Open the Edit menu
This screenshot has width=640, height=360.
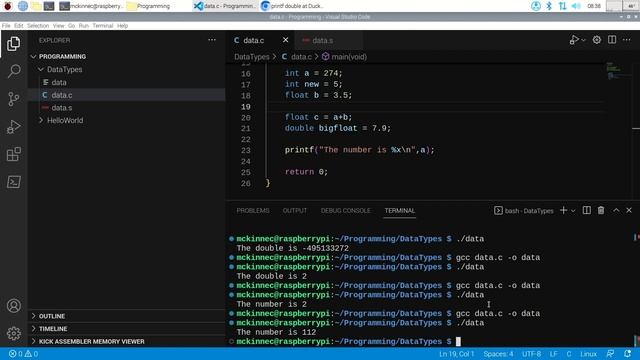pyautogui.click(x=19, y=26)
